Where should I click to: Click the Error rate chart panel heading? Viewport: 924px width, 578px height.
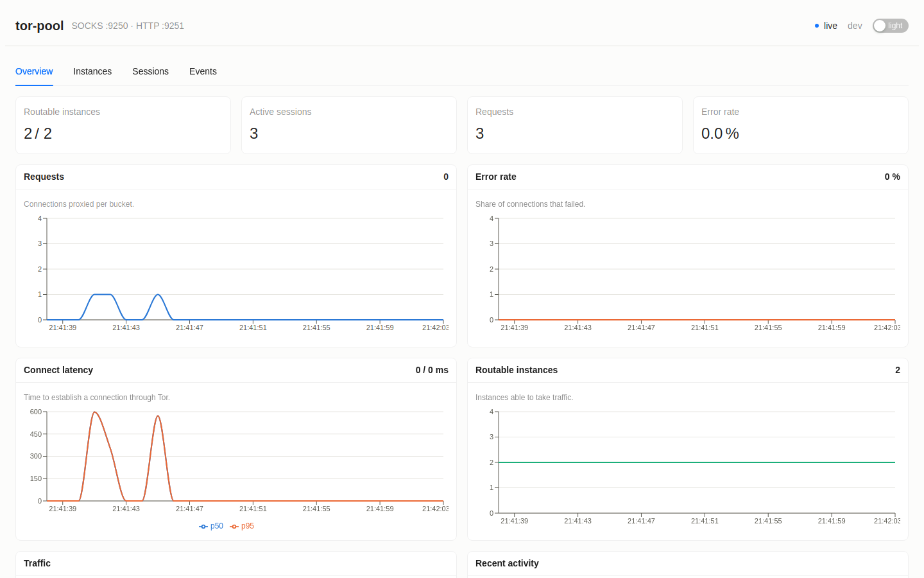496,177
